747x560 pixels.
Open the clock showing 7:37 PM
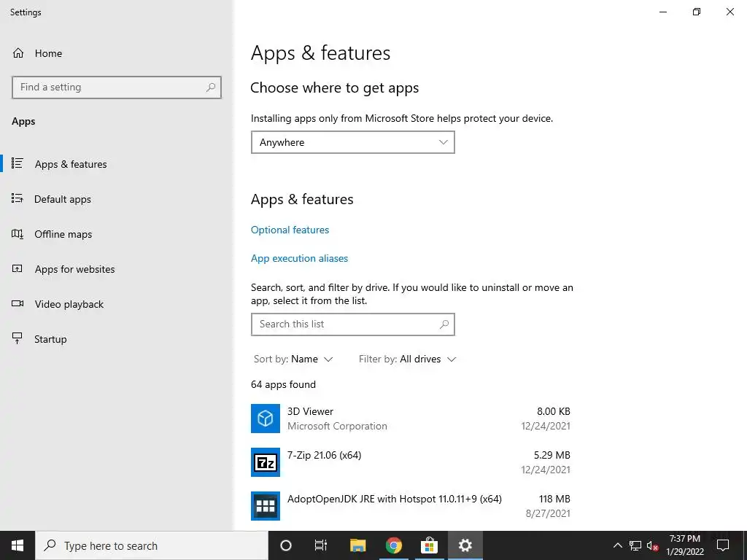(x=685, y=545)
